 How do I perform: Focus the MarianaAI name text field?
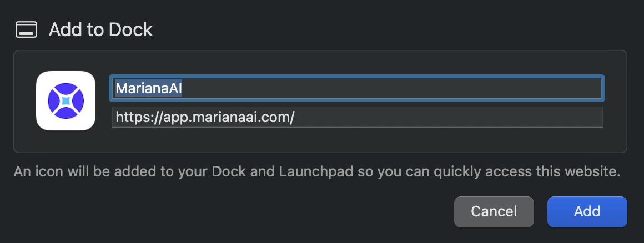coord(356,89)
